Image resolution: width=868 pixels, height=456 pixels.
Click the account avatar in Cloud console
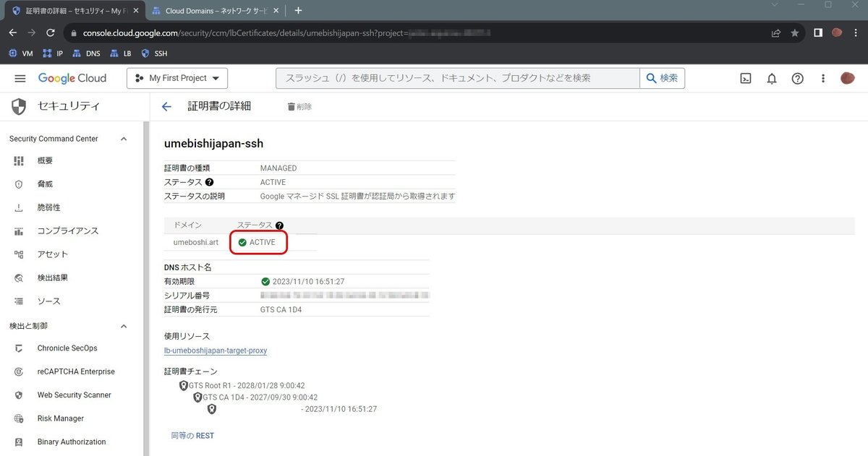tap(847, 78)
